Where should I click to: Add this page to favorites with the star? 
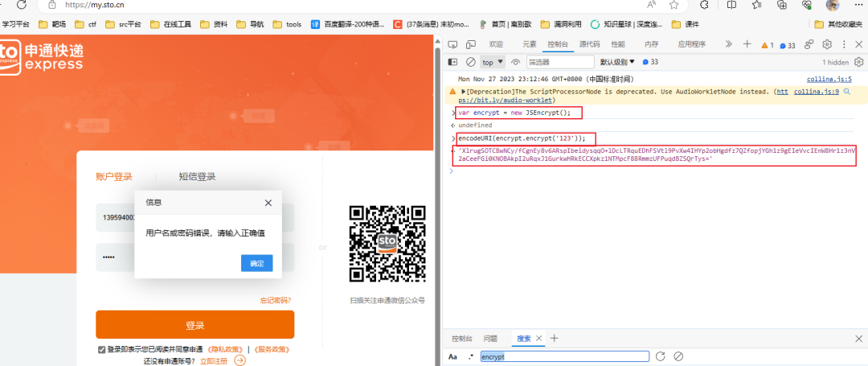(x=674, y=5)
